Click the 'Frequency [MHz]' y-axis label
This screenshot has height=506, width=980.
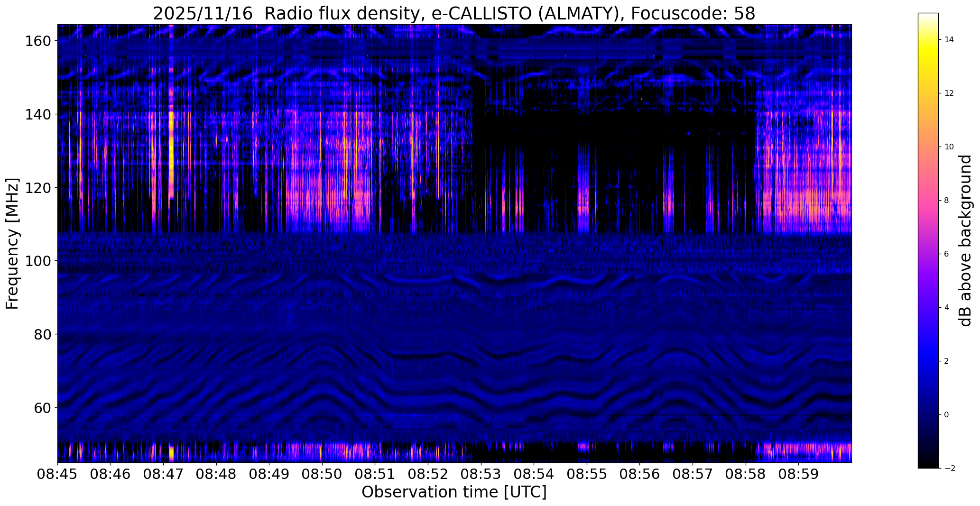point(12,244)
